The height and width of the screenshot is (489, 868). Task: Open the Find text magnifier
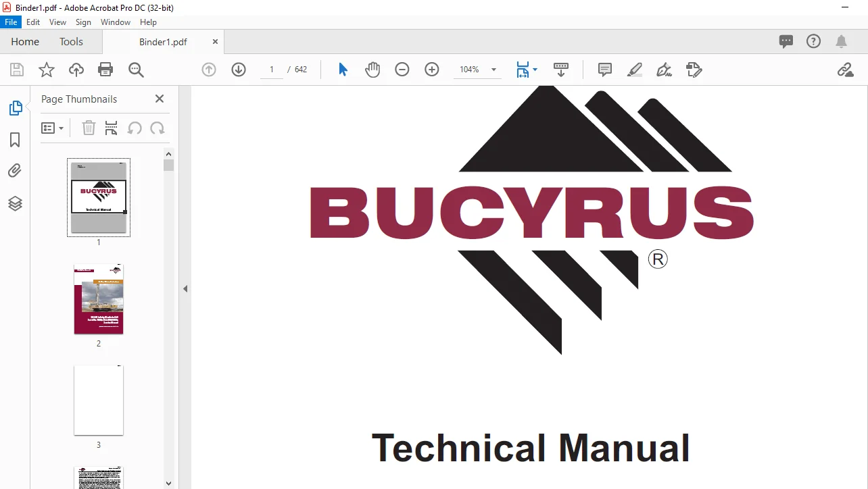coord(136,70)
